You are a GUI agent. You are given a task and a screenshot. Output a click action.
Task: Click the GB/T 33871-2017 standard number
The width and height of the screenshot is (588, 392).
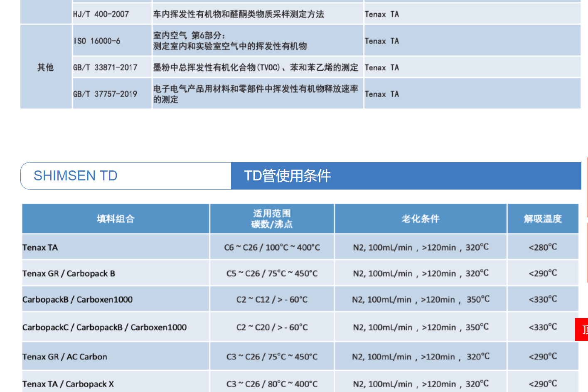(x=105, y=67)
